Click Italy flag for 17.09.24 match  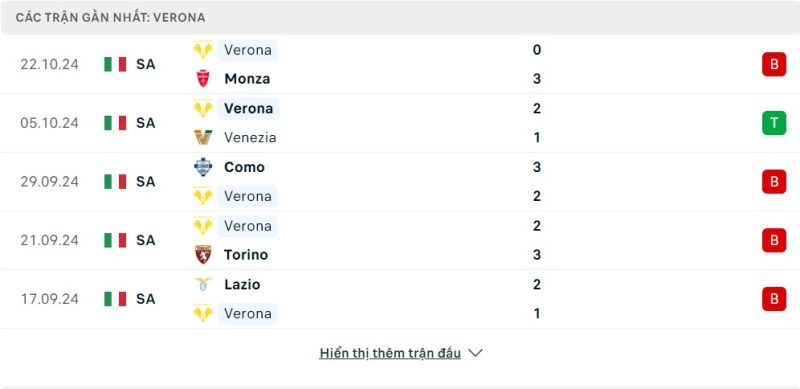coord(115,299)
